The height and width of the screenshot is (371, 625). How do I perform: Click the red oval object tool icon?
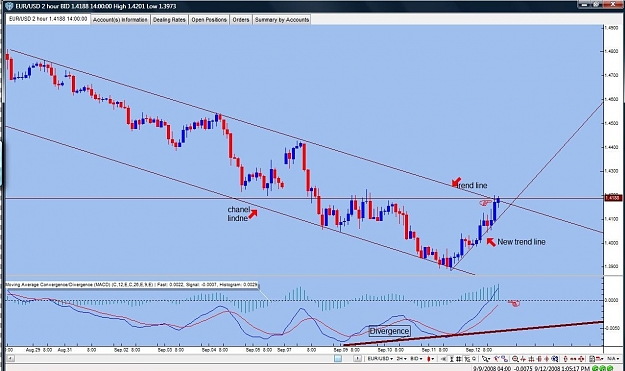pyautogui.click(x=565, y=359)
